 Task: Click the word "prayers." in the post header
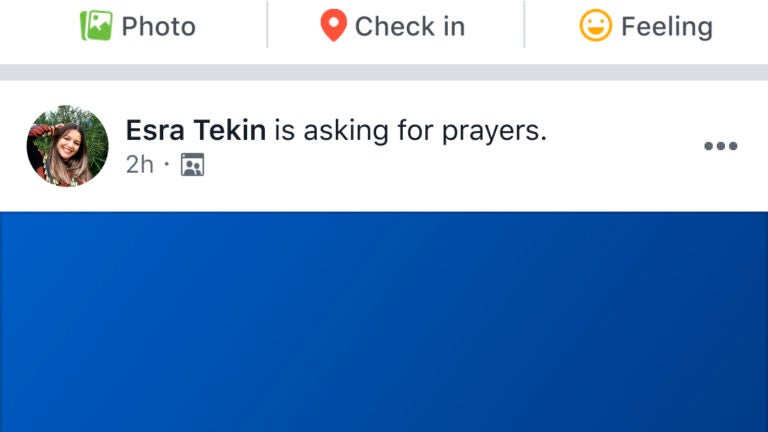click(x=494, y=132)
